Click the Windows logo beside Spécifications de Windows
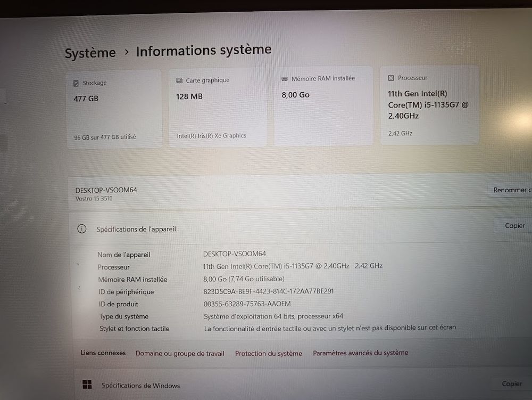 tap(87, 385)
